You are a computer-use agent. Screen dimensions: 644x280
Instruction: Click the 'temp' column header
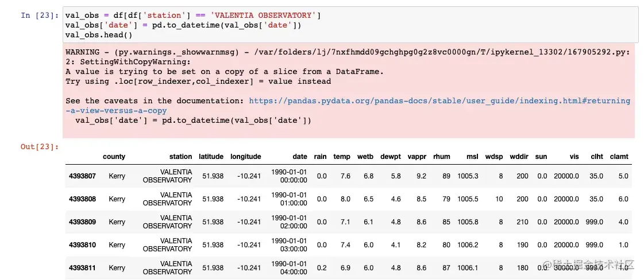pos(342,157)
